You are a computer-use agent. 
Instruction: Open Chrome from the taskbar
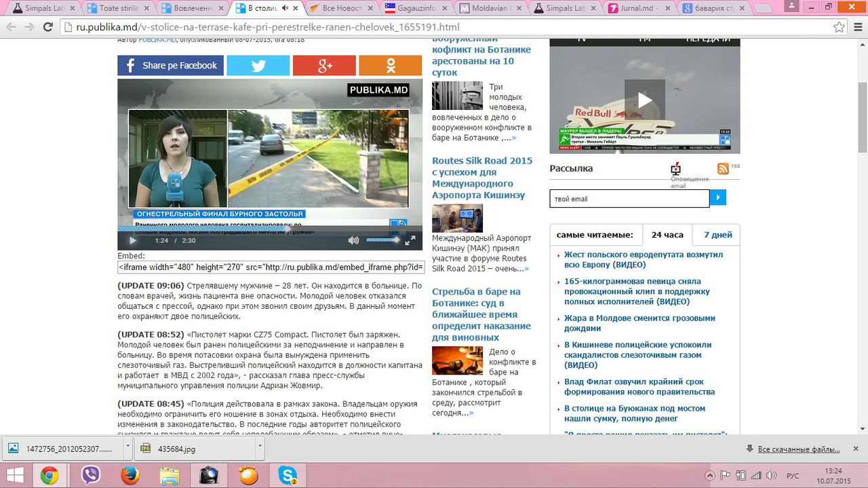[49, 475]
